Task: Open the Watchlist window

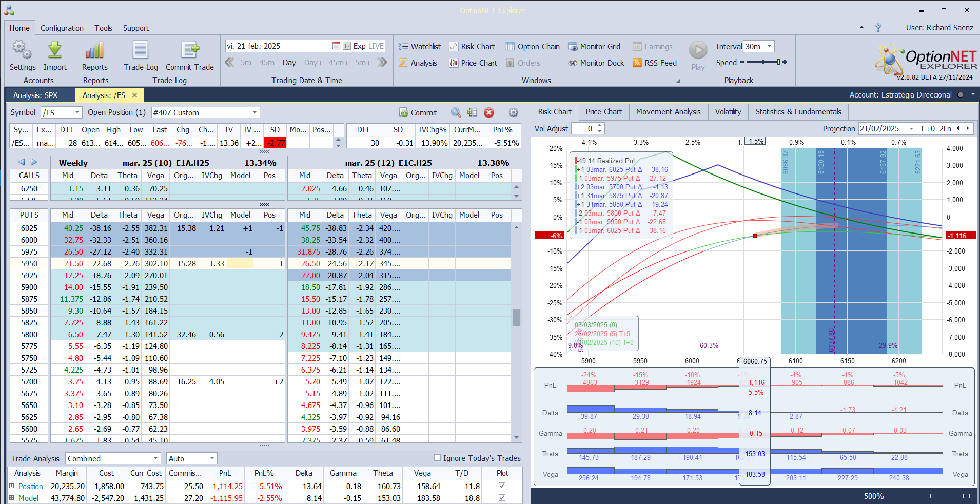Action: coord(420,47)
